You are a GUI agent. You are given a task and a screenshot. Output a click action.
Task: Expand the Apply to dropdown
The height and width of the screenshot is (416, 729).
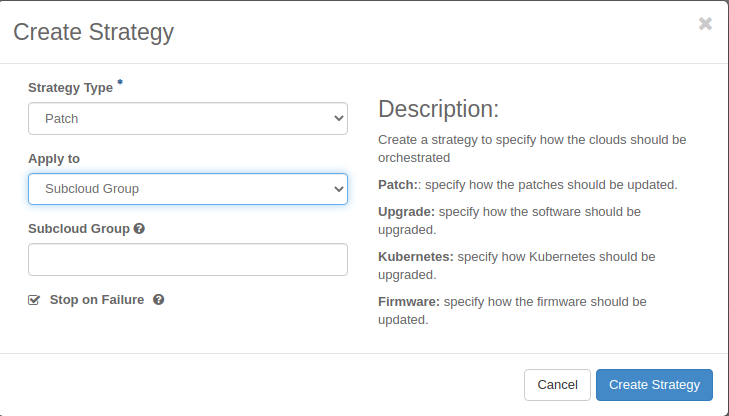[188, 188]
